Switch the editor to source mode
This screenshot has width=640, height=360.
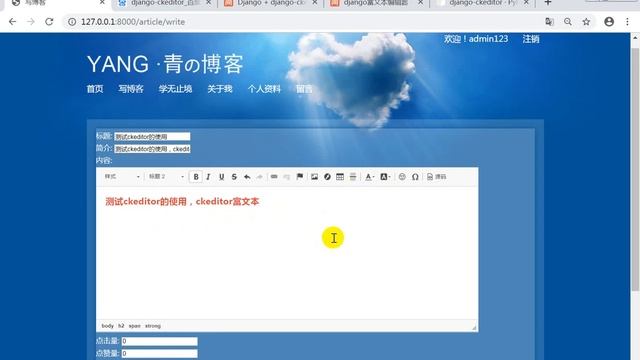pyautogui.click(x=436, y=177)
